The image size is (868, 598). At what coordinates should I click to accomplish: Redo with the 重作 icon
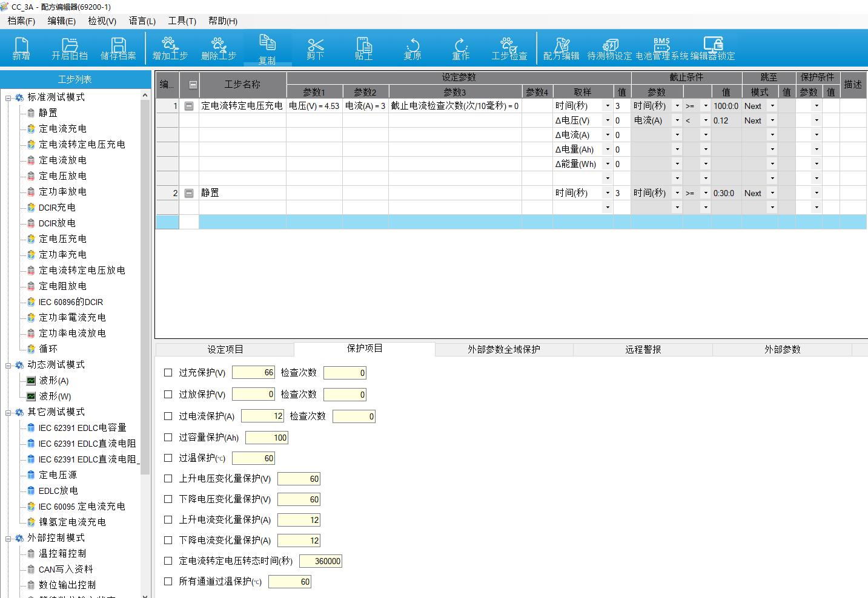pos(461,45)
